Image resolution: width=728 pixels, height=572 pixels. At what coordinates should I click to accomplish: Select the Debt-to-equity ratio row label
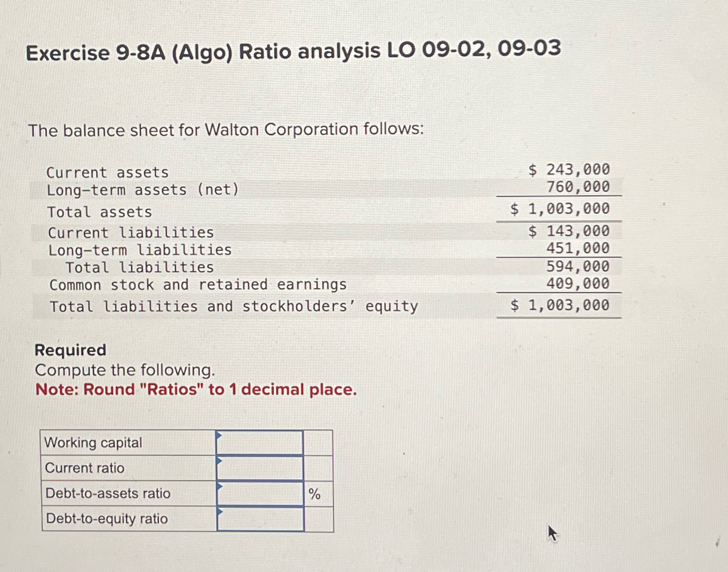pos(106,519)
